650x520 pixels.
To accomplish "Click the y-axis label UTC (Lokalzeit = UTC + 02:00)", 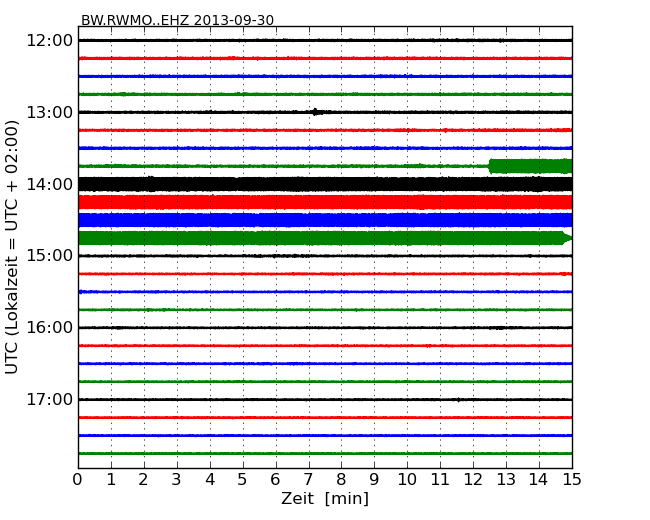I will click(x=12, y=247).
